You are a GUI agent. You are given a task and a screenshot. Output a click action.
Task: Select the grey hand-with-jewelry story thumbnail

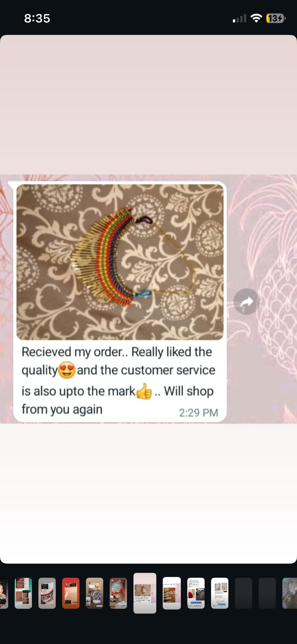[47, 593]
